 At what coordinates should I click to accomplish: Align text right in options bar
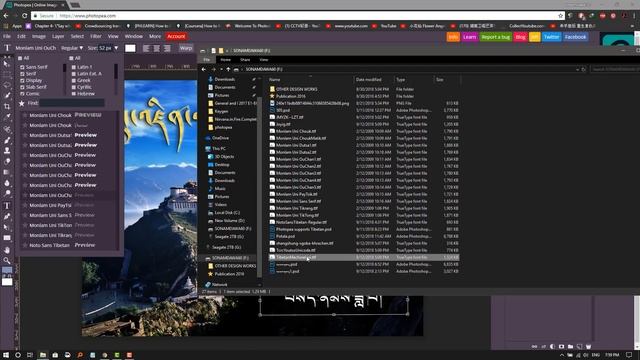[x=167, y=48]
